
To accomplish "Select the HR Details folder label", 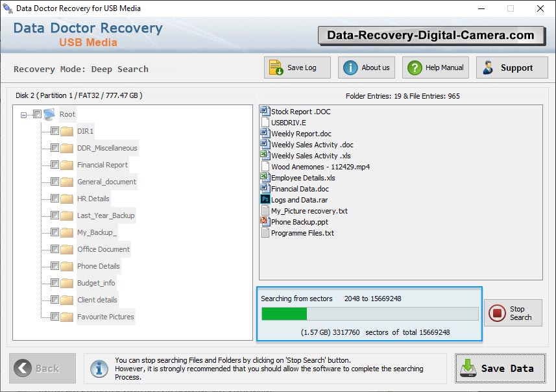I will coord(93,199).
